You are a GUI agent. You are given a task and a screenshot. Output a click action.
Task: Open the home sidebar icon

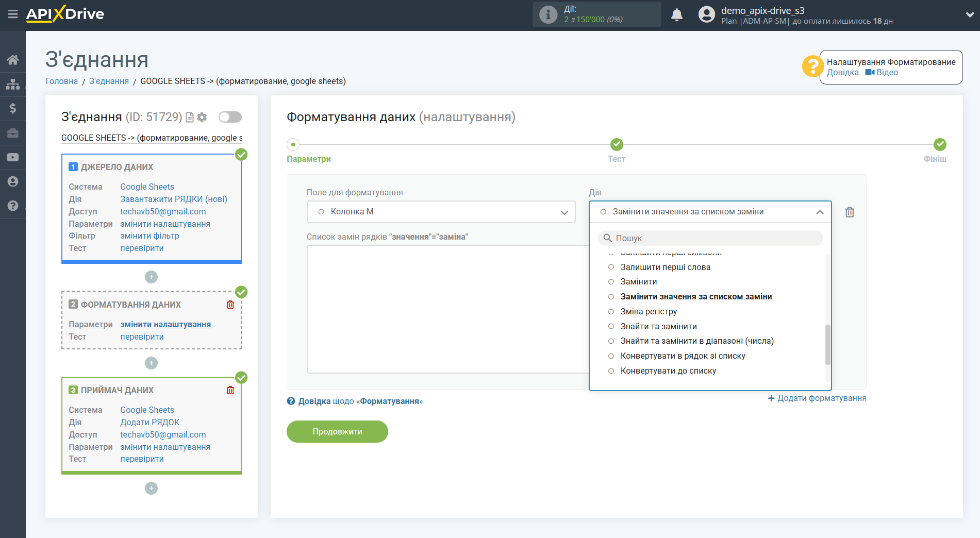point(13,60)
